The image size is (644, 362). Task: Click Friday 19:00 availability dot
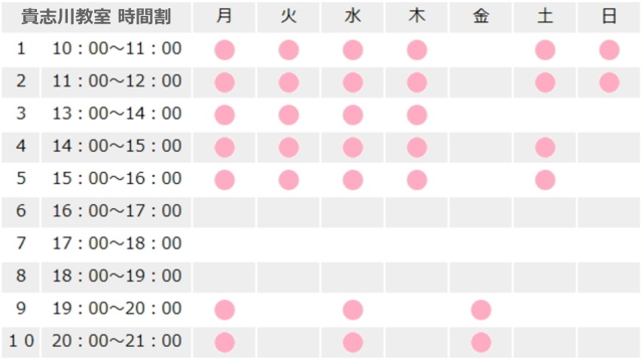pos(481,310)
